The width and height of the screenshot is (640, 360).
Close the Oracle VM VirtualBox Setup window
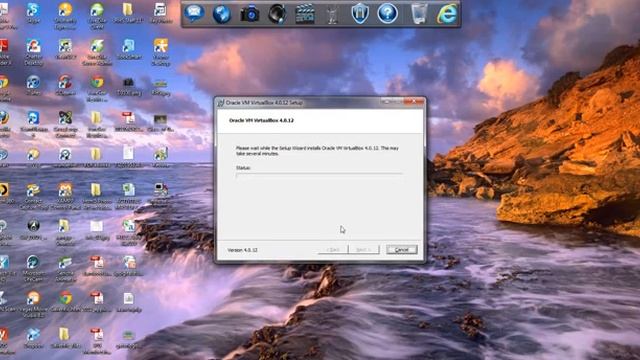414,101
